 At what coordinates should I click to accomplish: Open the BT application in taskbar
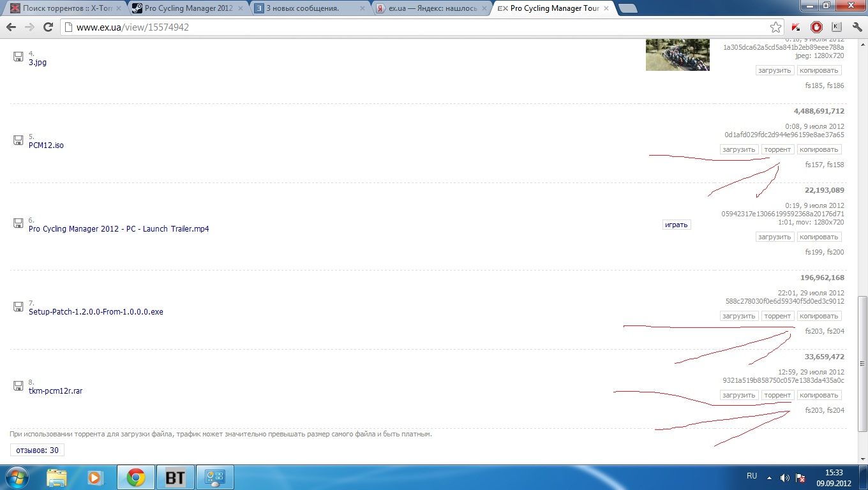click(x=174, y=477)
